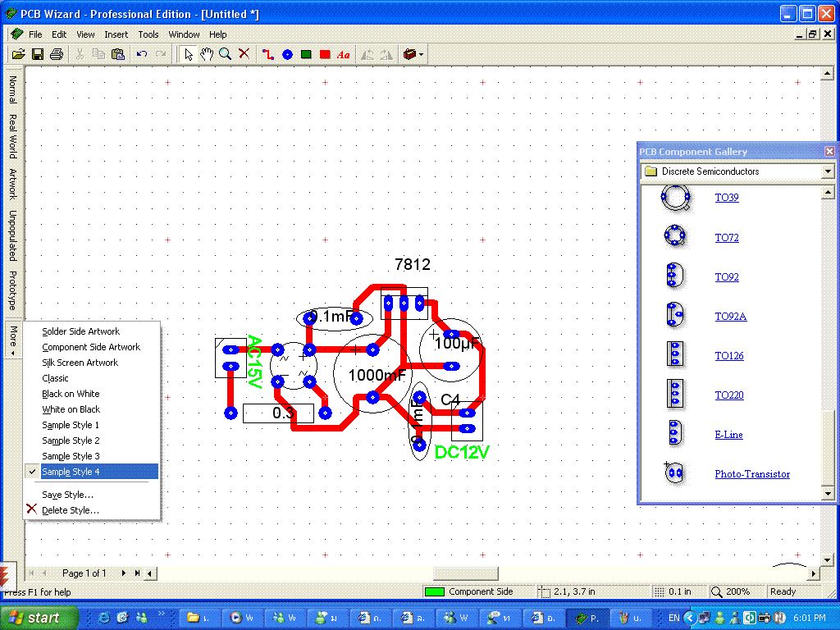Close the PCB Component Gallery panel

pos(829,152)
